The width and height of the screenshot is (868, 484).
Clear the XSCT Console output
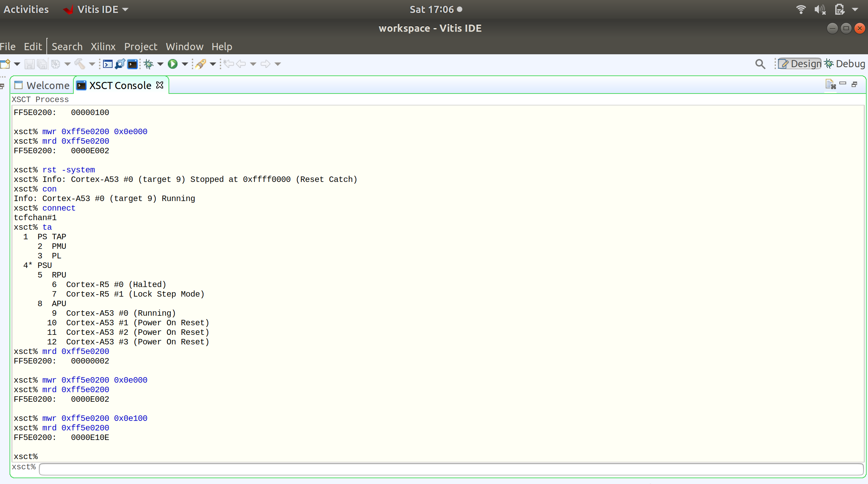pyautogui.click(x=830, y=84)
